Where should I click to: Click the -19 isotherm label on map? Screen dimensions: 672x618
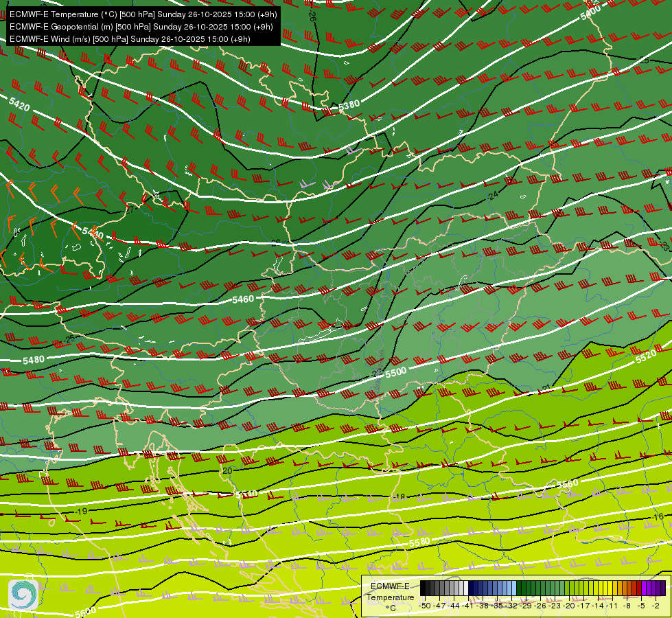(x=82, y=511)
